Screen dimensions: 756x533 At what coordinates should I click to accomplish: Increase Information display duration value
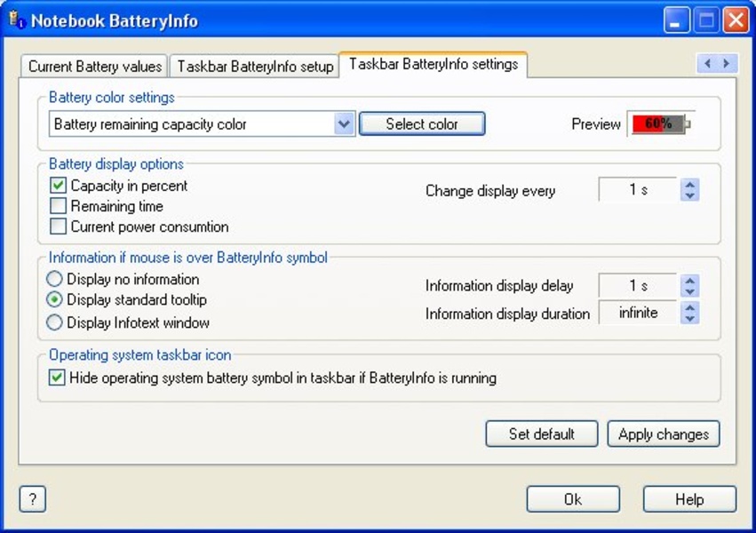point(690,307)
